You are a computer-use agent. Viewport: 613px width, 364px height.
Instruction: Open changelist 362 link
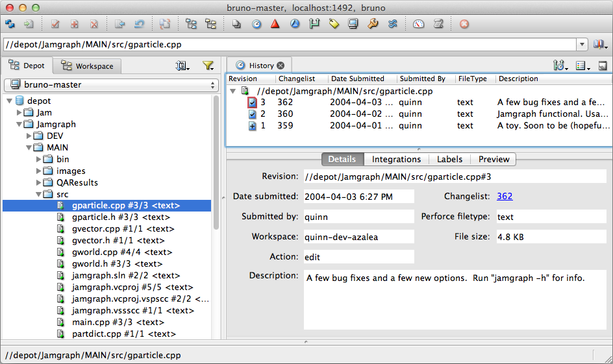pos(505,197)
